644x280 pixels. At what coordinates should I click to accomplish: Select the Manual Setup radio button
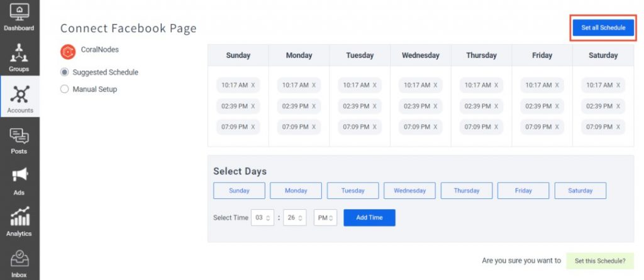64,89
